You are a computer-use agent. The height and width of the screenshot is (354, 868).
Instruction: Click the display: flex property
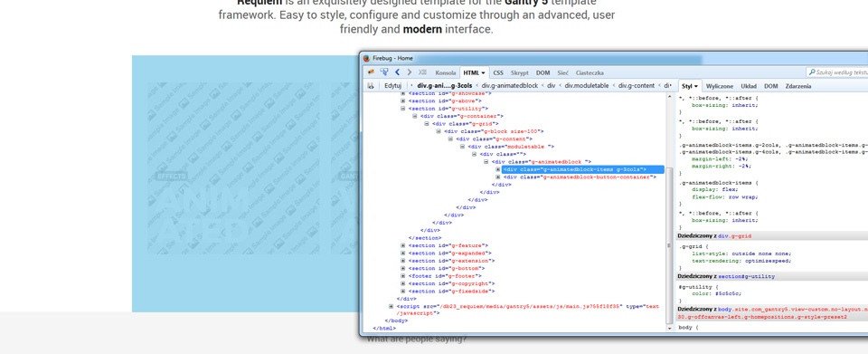click(x=714, y=189)
